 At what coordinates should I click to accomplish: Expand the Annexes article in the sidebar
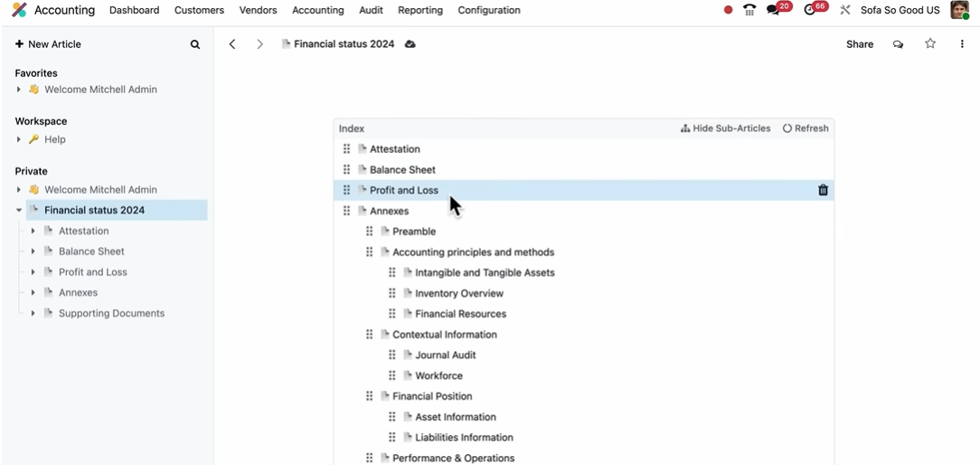pyautogui.click(x=33, y=292)
